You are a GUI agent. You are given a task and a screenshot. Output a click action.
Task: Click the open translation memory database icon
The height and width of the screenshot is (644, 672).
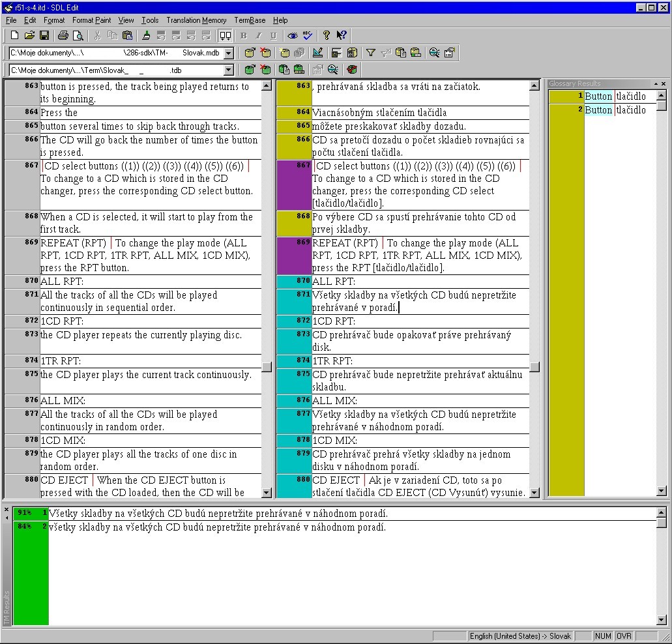[x=250, y=53]
